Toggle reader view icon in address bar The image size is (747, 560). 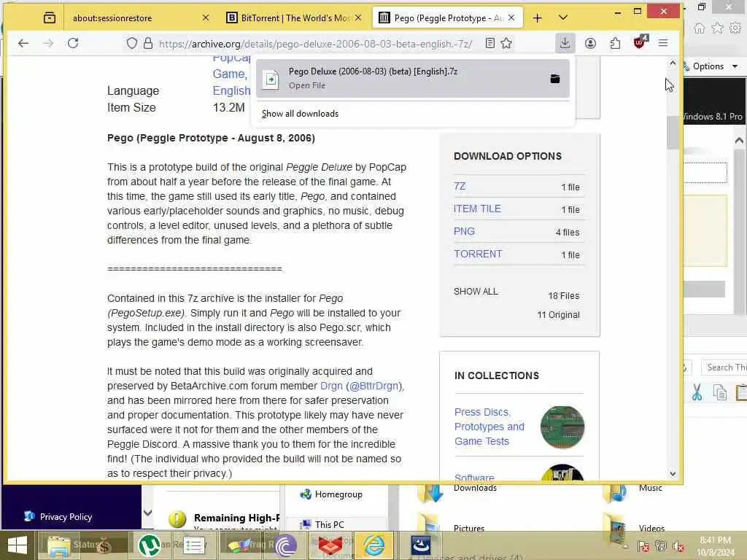[x=489, y=43]
